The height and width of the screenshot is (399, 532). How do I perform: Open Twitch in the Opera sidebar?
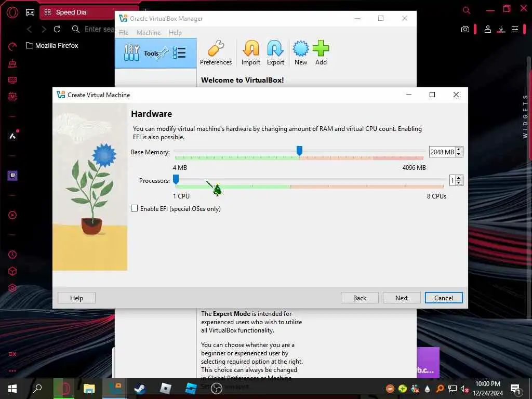(x=12, y=176)
